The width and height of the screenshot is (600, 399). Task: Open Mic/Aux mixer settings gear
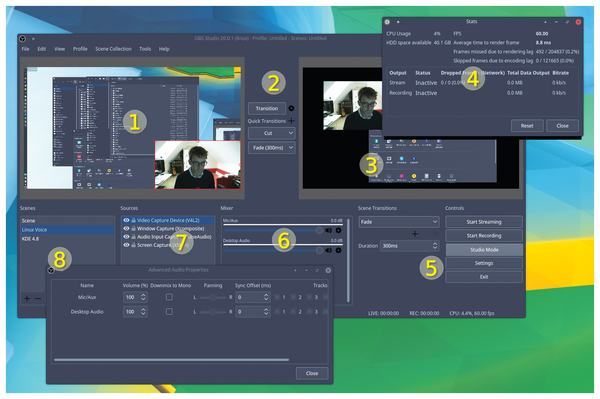click(x=338, y=230)
